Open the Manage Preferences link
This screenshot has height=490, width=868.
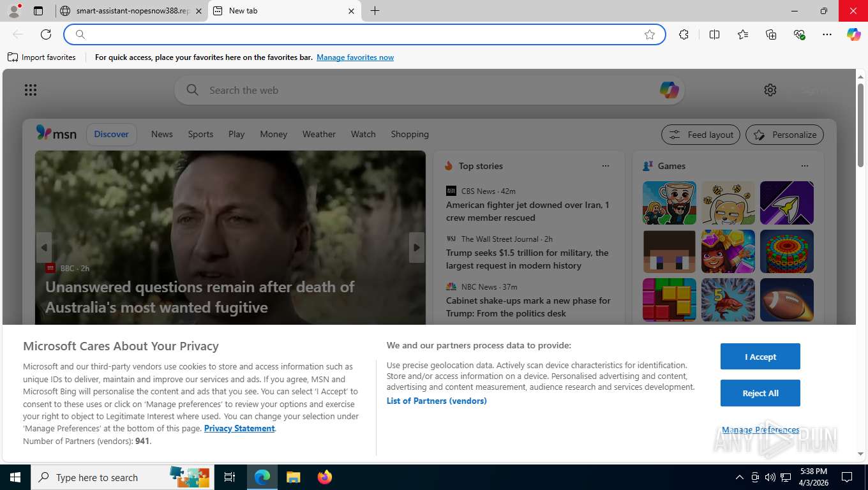(x=760, y=430)
